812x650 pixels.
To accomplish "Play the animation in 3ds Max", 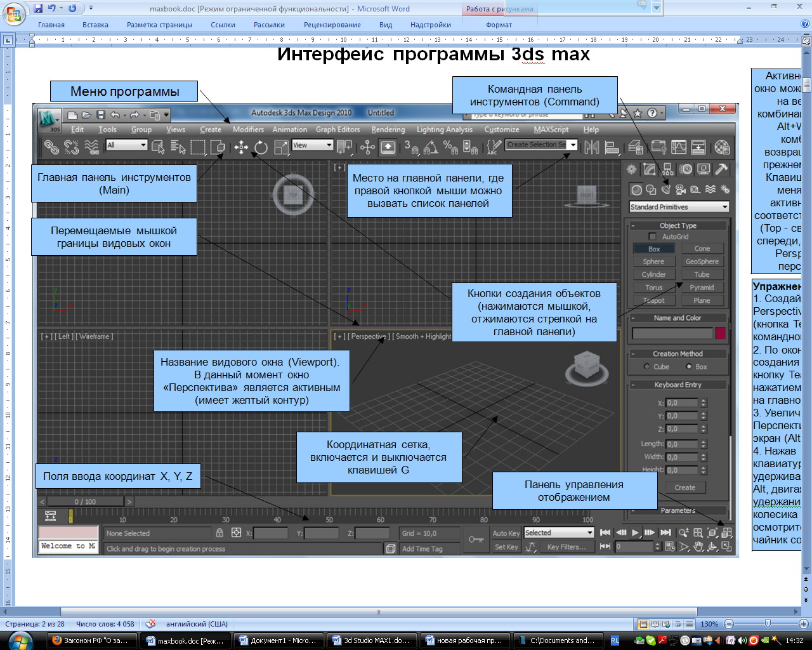I will coord(636,533).
